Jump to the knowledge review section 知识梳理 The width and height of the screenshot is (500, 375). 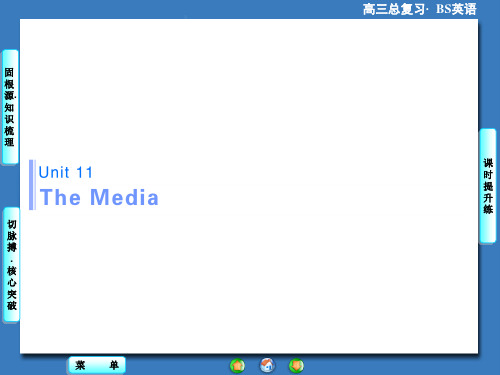point(9,125)
